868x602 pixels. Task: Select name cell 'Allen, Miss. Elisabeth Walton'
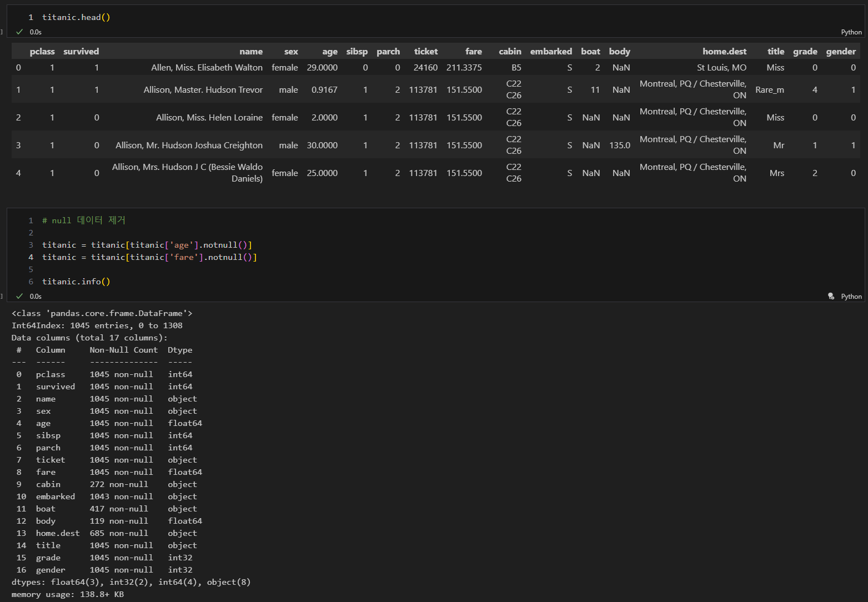[207, 67]
